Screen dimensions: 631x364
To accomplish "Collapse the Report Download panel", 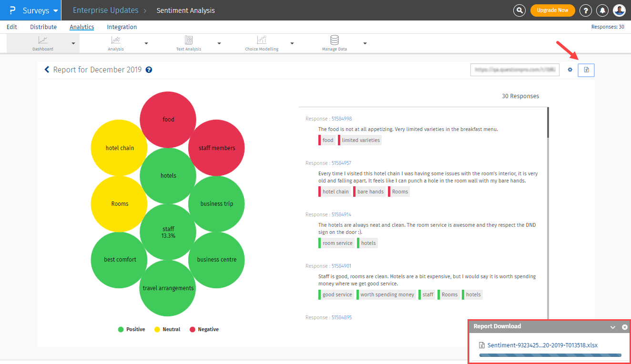I will tap(613, 327).
